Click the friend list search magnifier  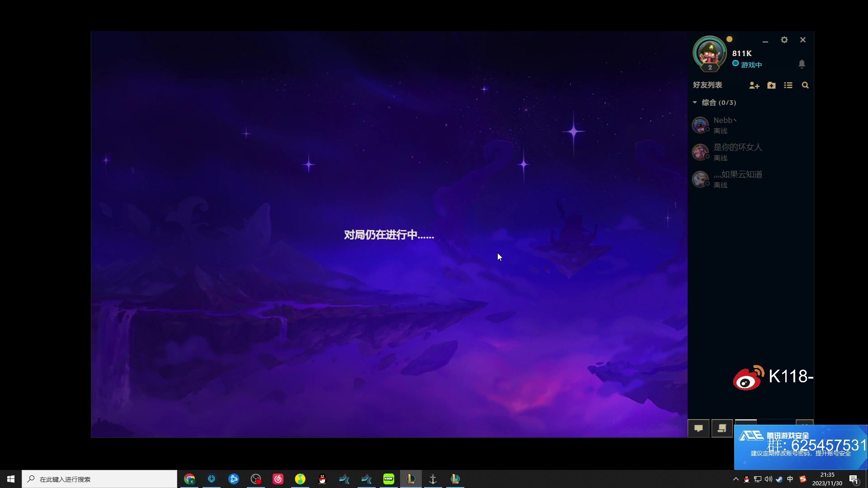click(x=805, y=85)
